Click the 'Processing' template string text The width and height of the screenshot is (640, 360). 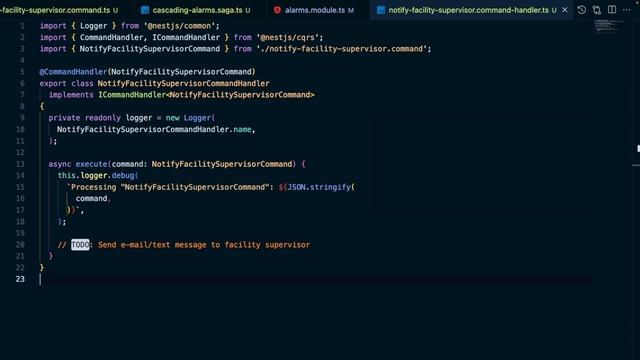tap(93, 187)
